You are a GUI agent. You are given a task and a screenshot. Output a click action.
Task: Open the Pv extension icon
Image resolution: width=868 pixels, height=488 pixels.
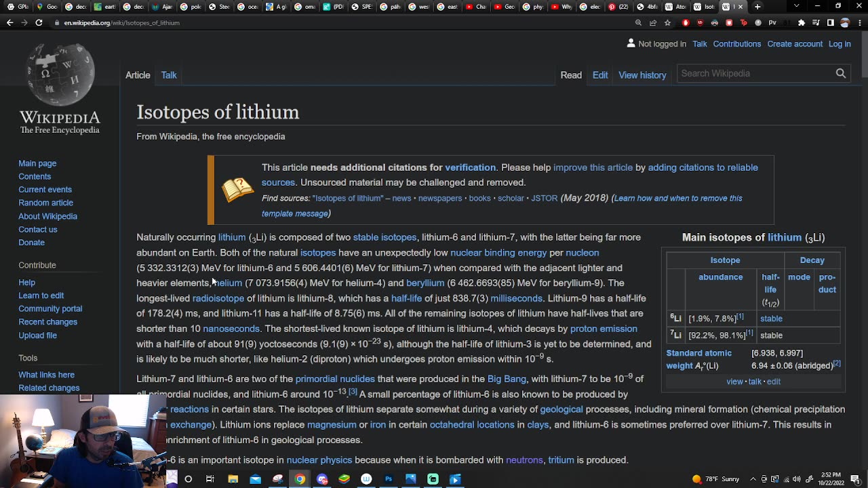click(x=772, y=22)
